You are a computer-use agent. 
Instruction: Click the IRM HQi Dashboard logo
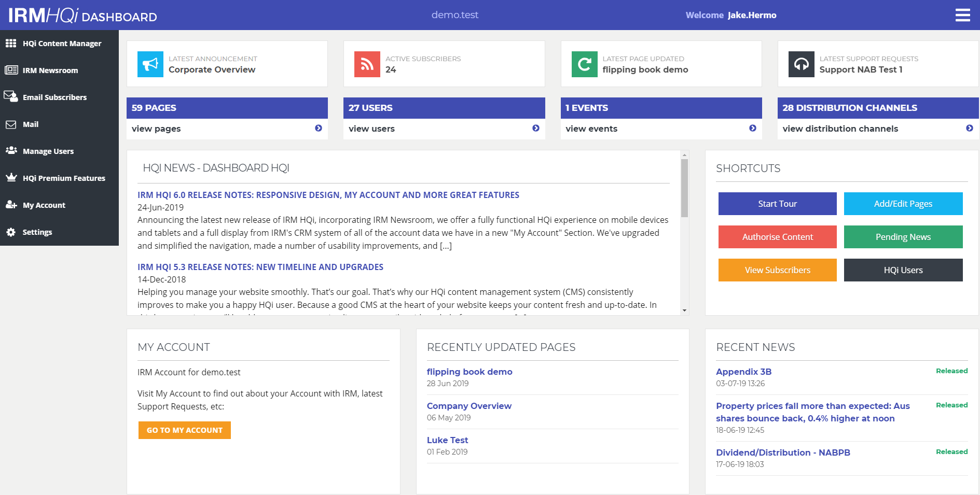click(82, 16)
